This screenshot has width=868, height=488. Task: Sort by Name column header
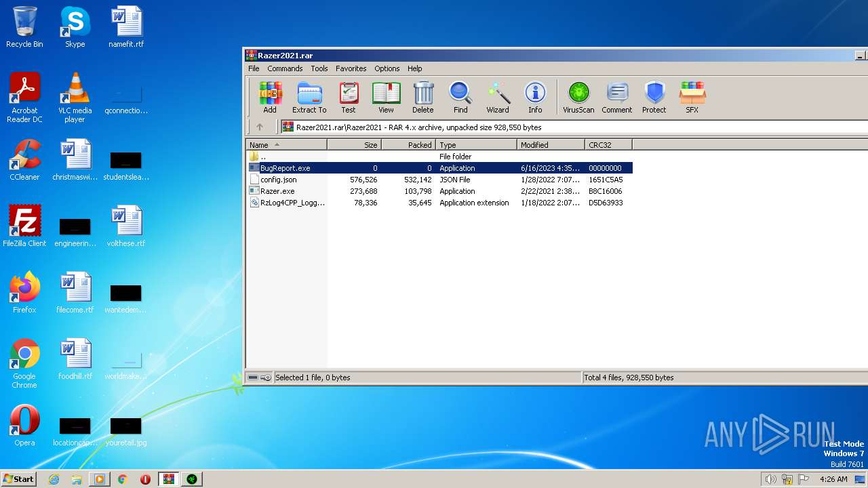point(286,144)
